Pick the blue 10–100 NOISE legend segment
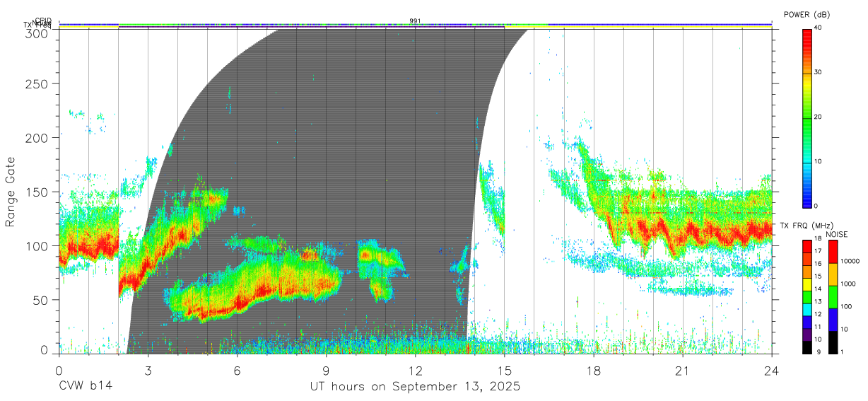The height and width of the screenshot is (401, 868). [x=833, y=320]
